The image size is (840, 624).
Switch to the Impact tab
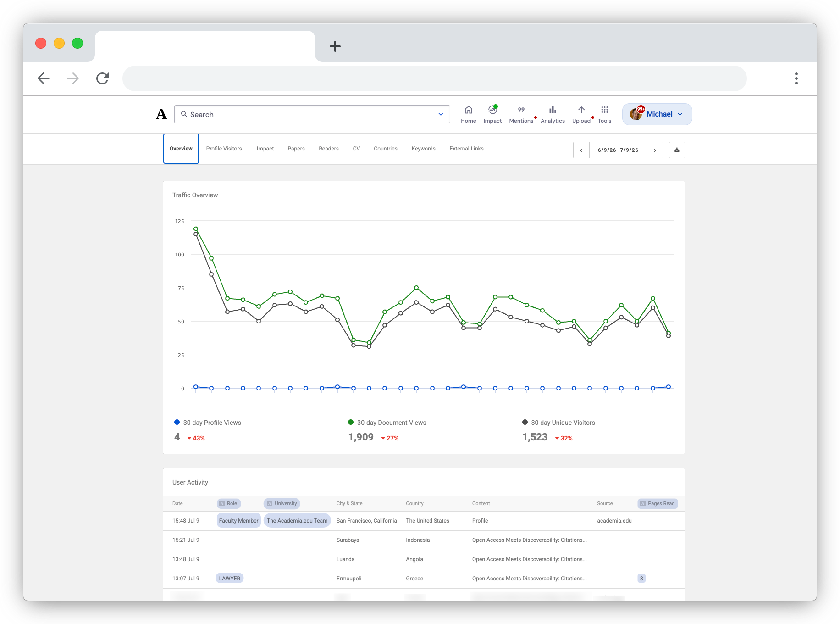tap(265, 149)
